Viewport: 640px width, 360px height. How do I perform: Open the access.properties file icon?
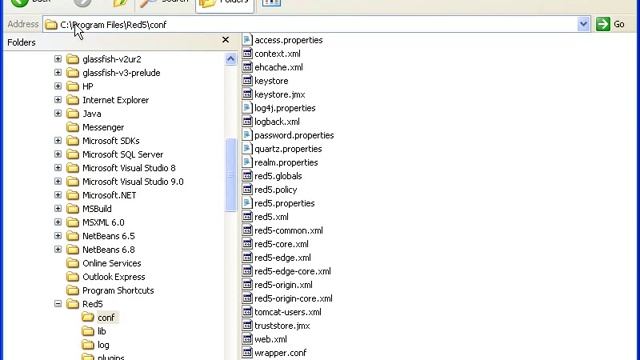[247, 40]
